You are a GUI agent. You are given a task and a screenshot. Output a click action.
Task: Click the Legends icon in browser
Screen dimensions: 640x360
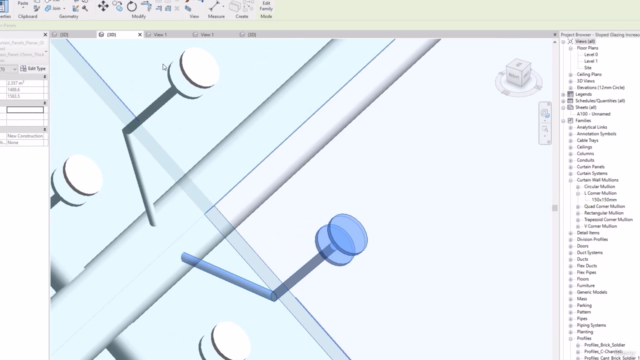[571, 94]
